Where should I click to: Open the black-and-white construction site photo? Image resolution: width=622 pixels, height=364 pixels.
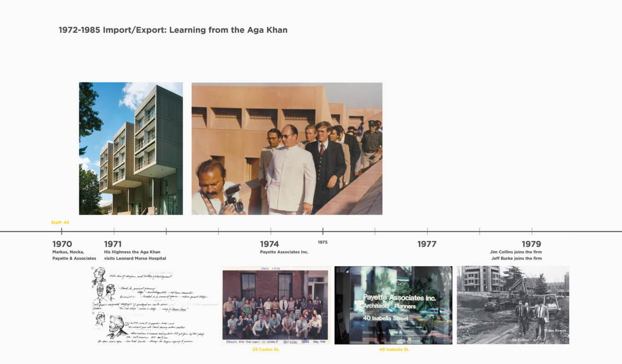tap(513, 305)
